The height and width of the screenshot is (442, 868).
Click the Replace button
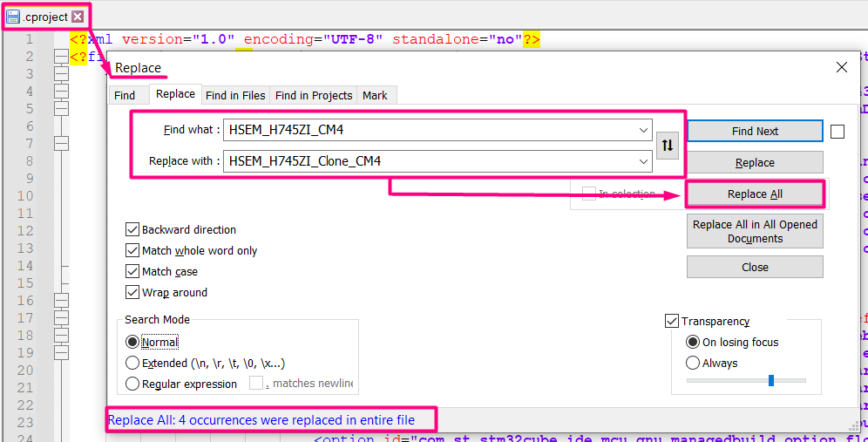coord(755,163)
